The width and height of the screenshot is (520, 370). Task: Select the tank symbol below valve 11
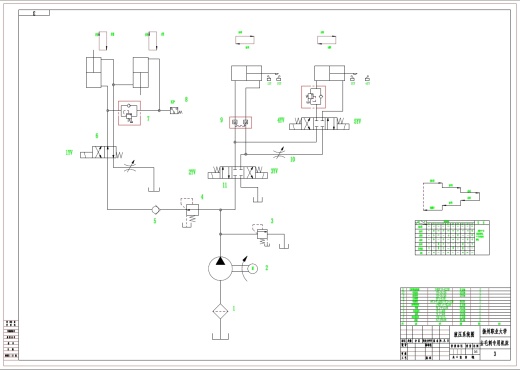(258, 199)
